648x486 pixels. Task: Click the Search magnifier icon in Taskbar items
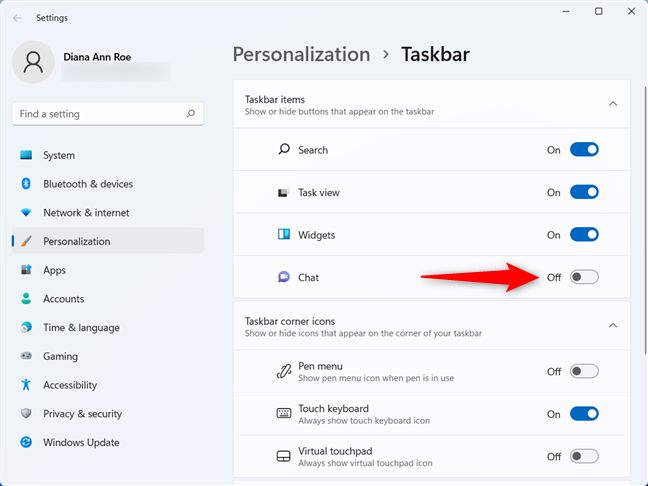(284, 149)
